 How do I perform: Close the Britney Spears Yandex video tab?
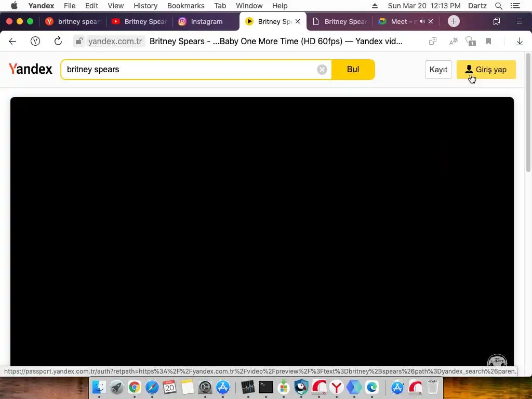(x=298, y=21)
